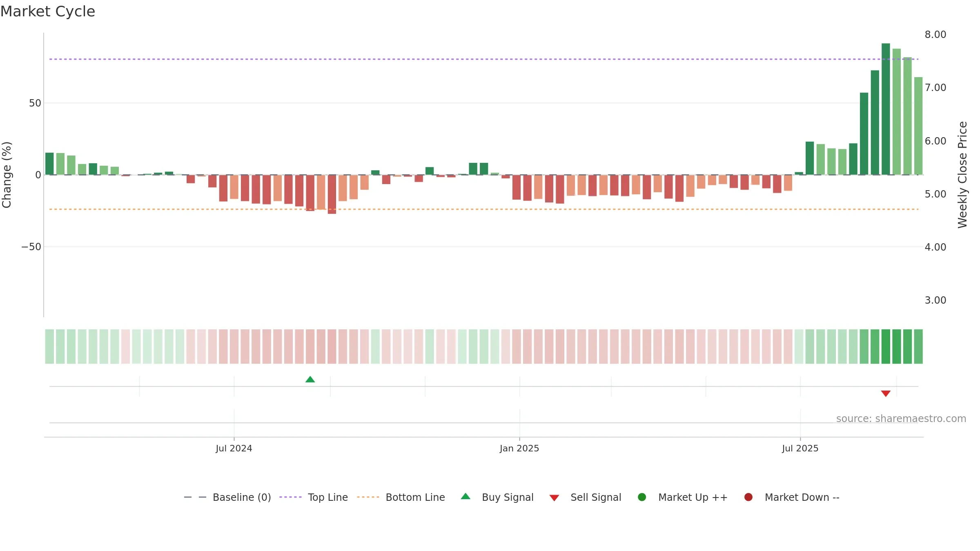The height and width of the screenshot is (551, 980).
Task: Click the green Buy Signal triangle marker on chart
Action: tap(310, 380)
